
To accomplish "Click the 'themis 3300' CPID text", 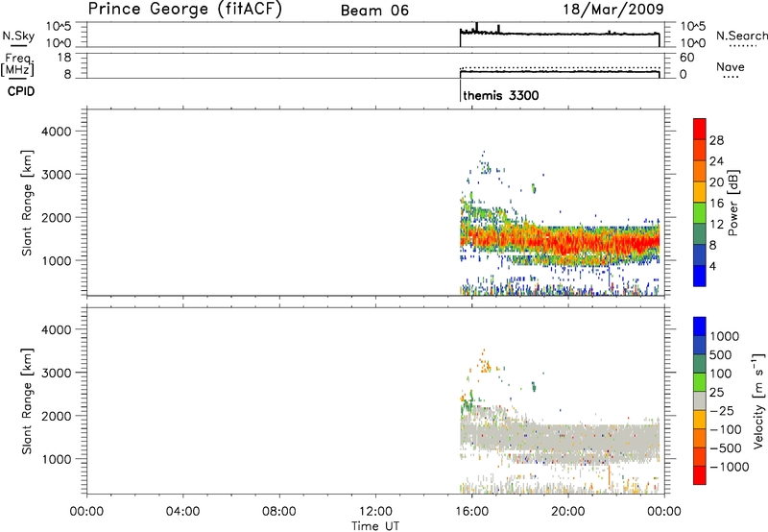I will [x=500, y=95].
